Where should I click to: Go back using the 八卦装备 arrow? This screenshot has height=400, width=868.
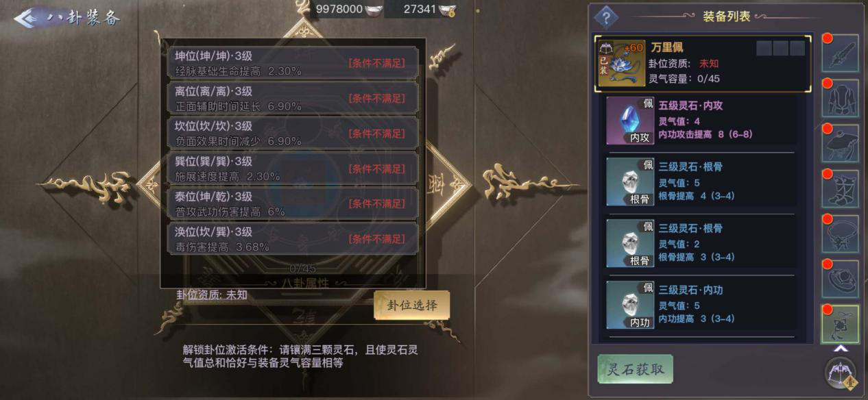point(67,18)
